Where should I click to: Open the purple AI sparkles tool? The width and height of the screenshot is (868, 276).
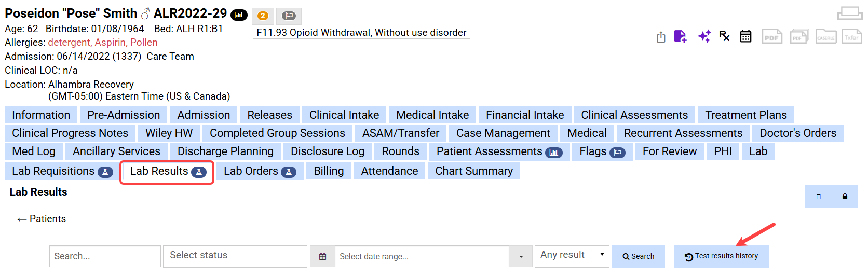click(704, 36)
